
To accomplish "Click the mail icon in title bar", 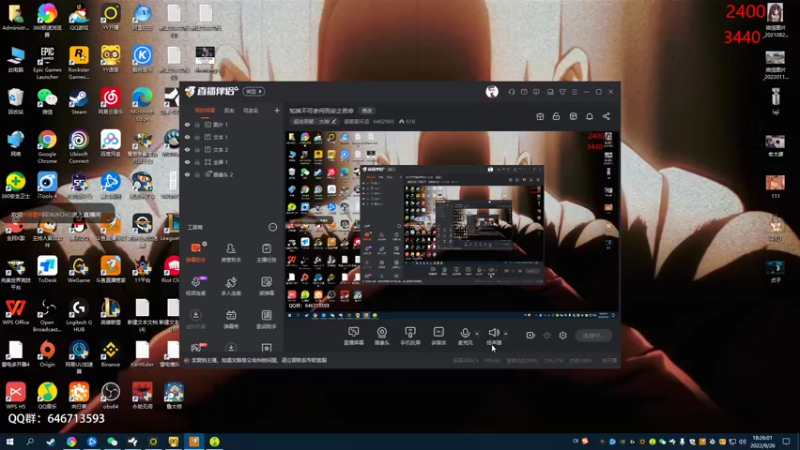I will pos(524,92).
